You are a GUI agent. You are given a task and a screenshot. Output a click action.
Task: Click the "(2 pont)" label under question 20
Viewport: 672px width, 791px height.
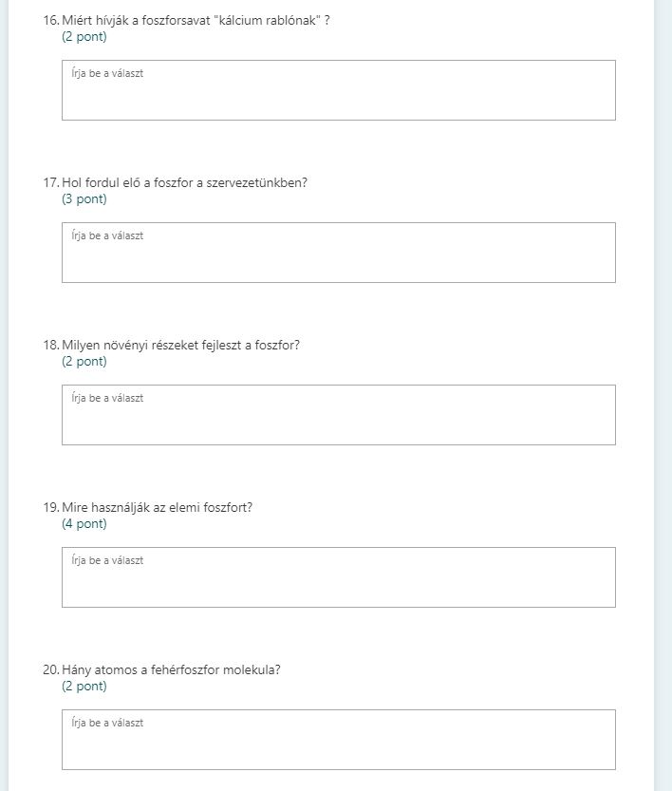pyautogui.click(x=84, y=687)
